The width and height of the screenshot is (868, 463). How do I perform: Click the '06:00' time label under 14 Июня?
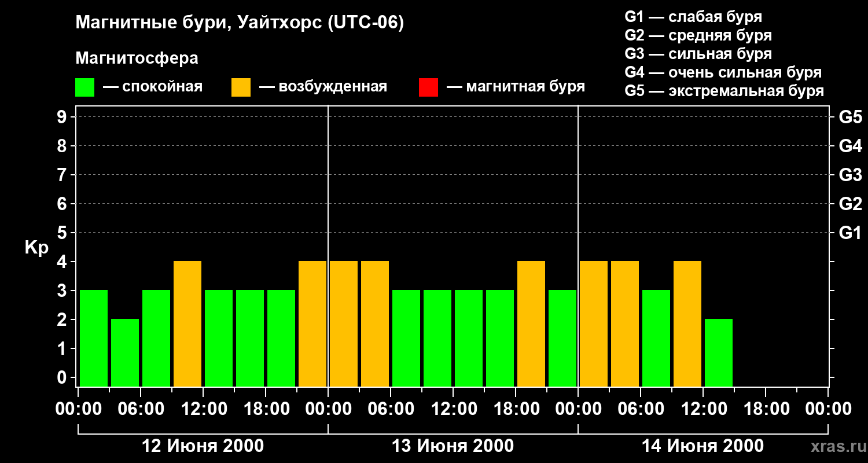pos(641,409)
